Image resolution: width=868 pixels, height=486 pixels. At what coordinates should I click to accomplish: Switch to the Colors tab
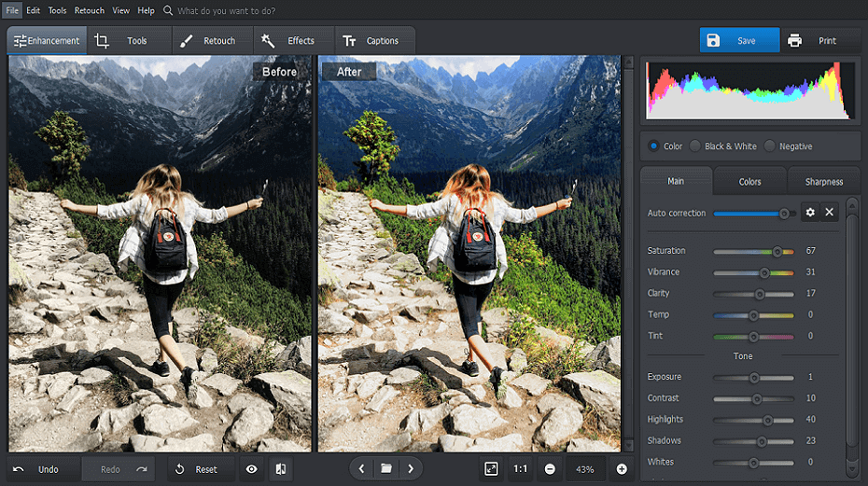(x=749, y=182)
